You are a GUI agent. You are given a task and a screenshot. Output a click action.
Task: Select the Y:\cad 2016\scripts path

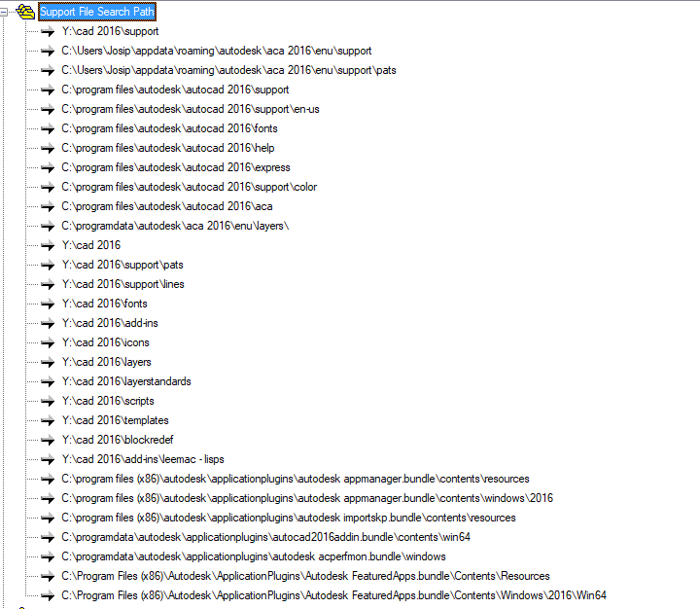pos(108,401)
